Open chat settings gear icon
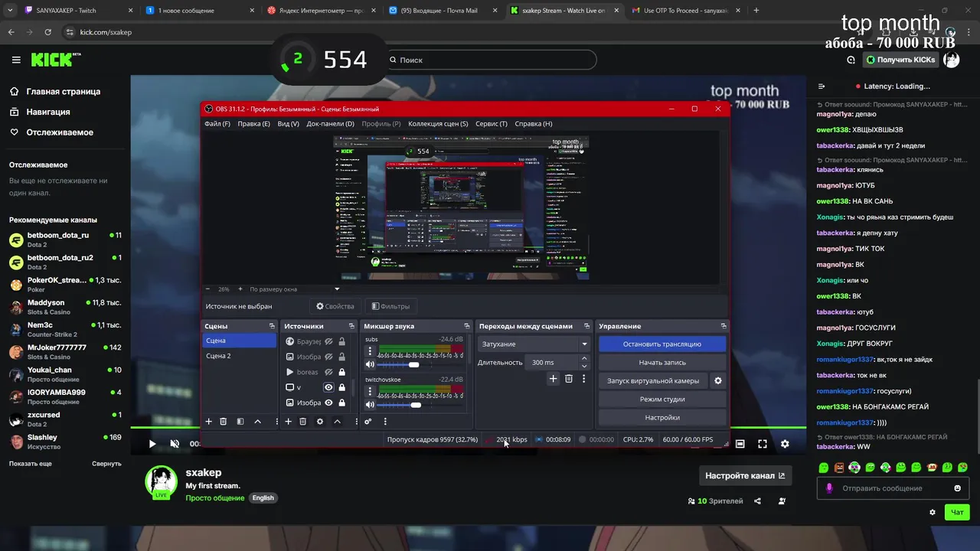This screenshot has height=551, width=980. [x=932, y=512]
